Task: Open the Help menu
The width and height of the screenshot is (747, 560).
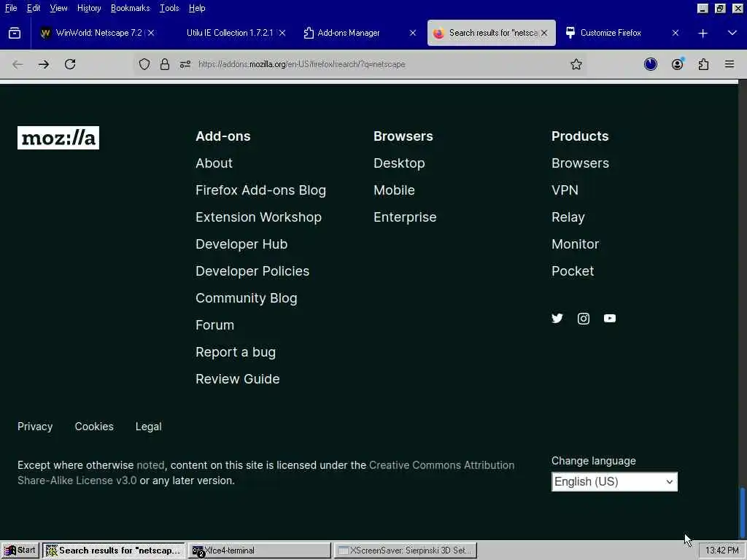Action: [197, 8]
